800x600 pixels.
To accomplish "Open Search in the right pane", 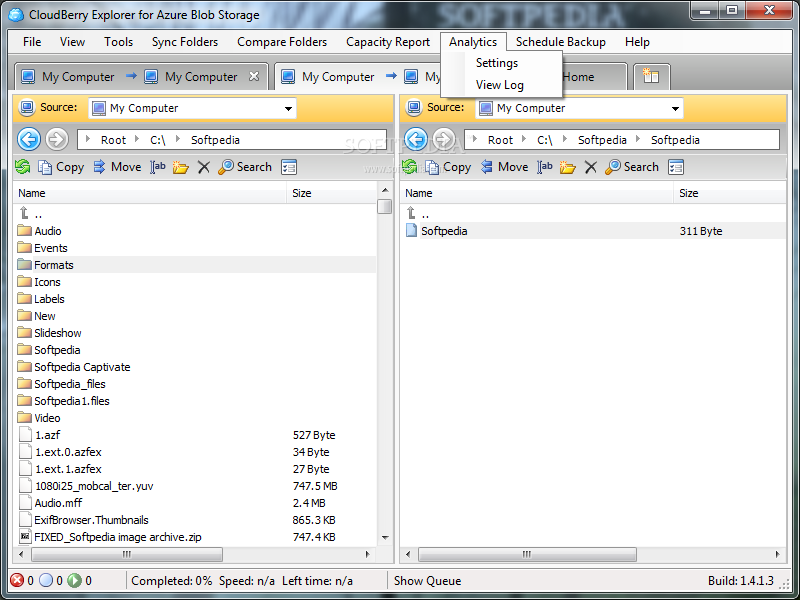I will 632,167.
